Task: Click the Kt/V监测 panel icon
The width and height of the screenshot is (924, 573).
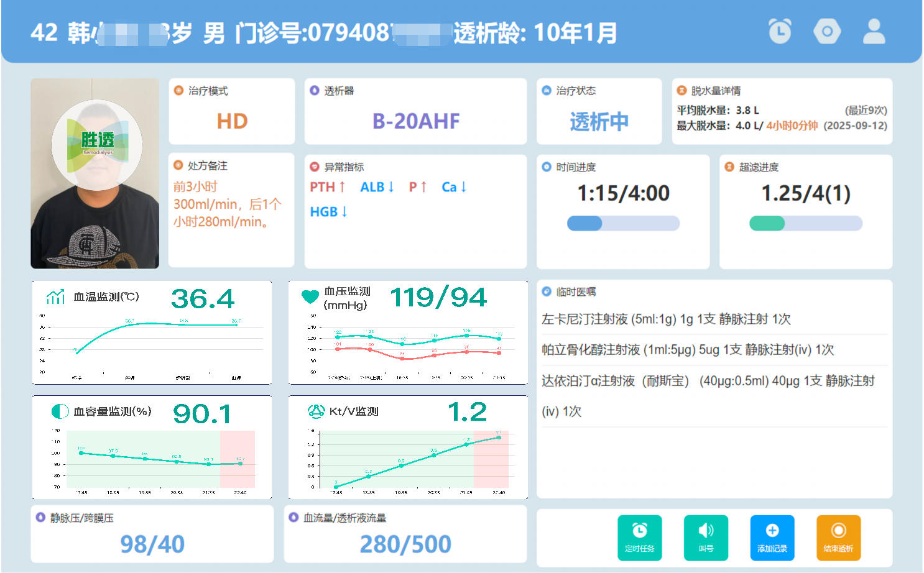Action: (316, 411)
